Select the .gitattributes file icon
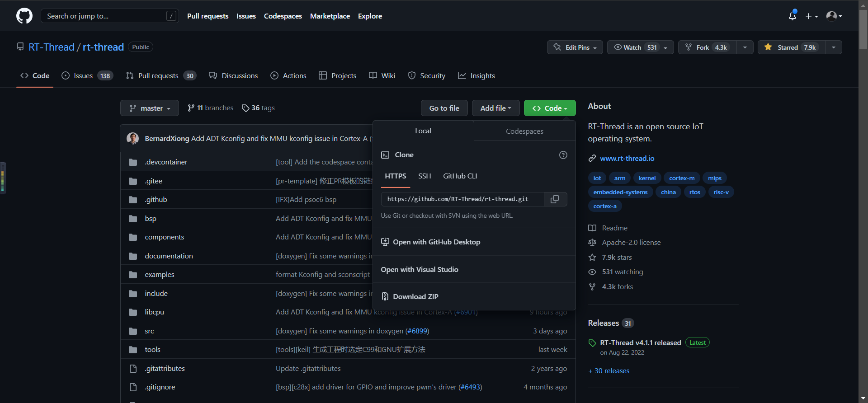 pos(133,369)
